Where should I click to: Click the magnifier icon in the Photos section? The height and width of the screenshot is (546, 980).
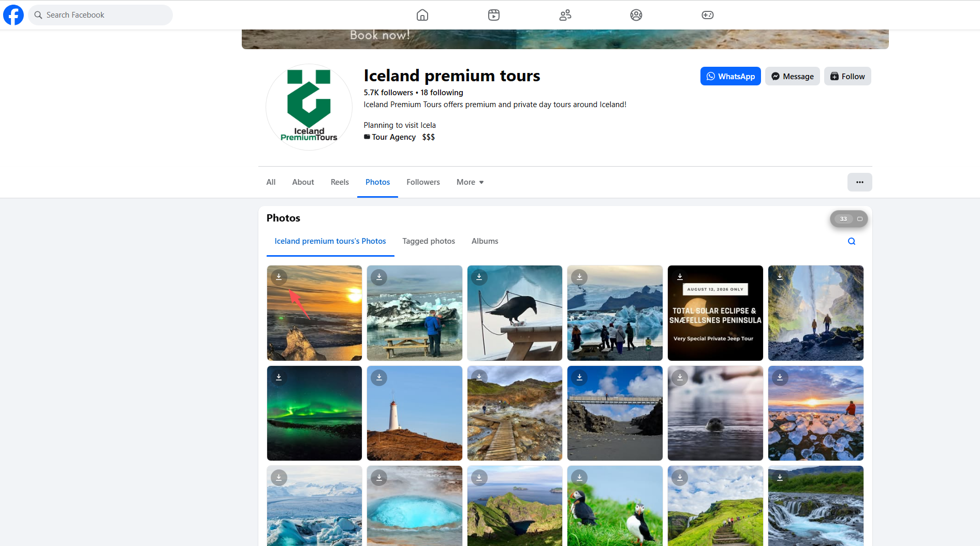tap(852, 241)
